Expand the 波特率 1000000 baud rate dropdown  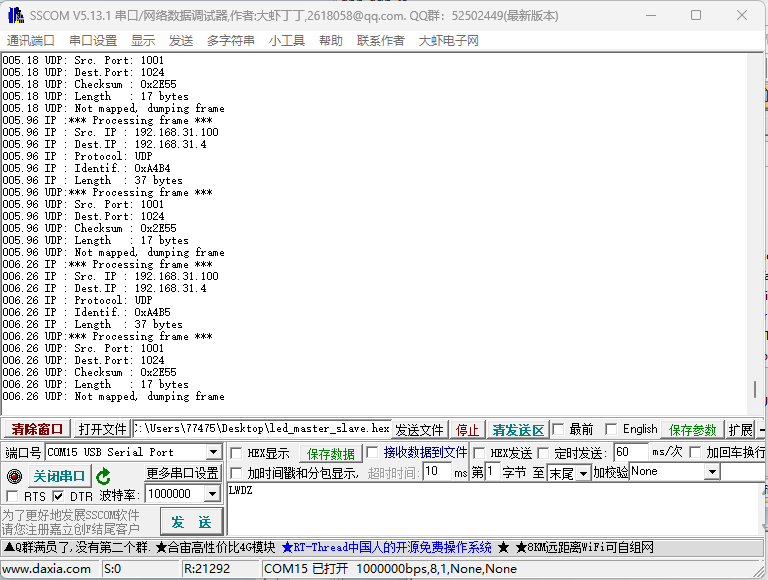click(212, 494)
